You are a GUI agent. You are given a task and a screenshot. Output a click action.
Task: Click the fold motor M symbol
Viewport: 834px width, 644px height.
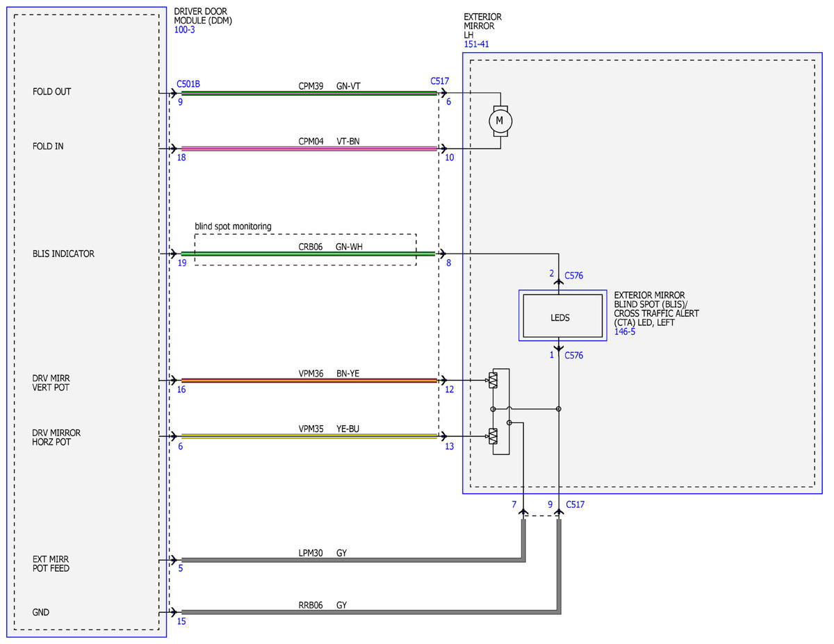pos(500,121)
